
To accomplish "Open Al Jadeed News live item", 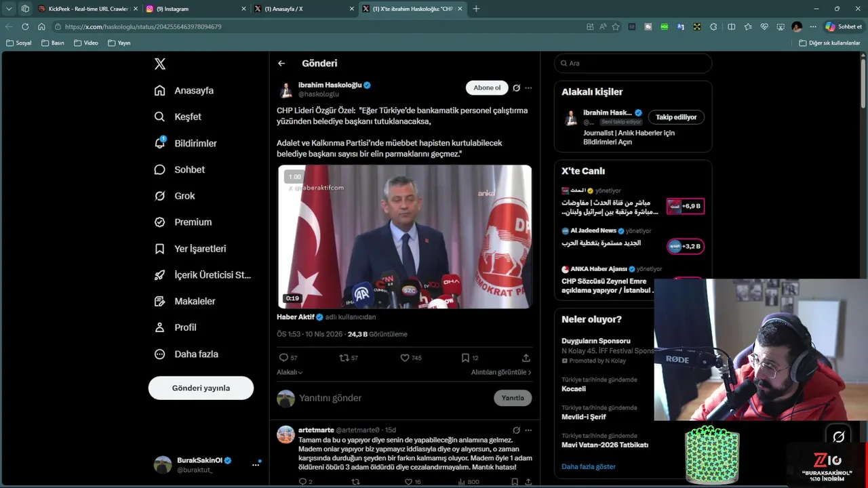I will 633,239.
